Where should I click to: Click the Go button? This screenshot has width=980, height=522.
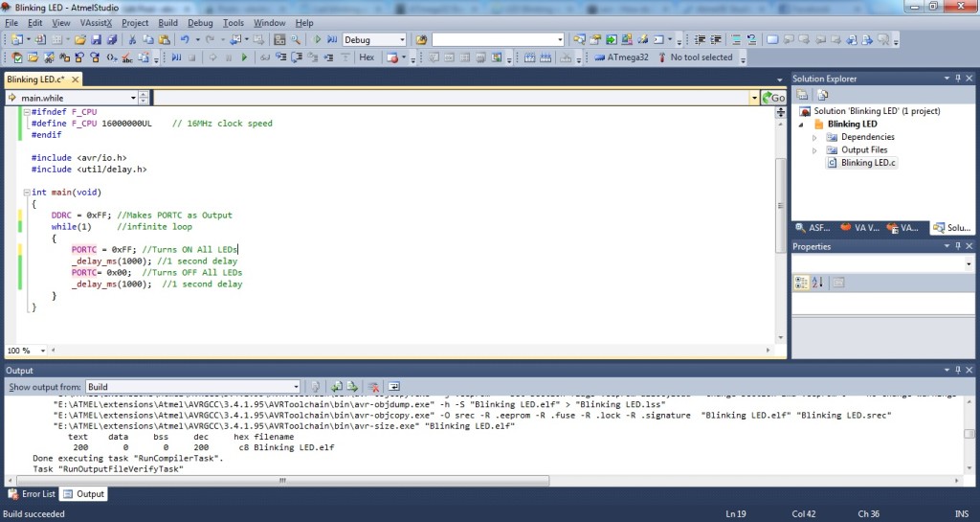[x=773, y=98]
